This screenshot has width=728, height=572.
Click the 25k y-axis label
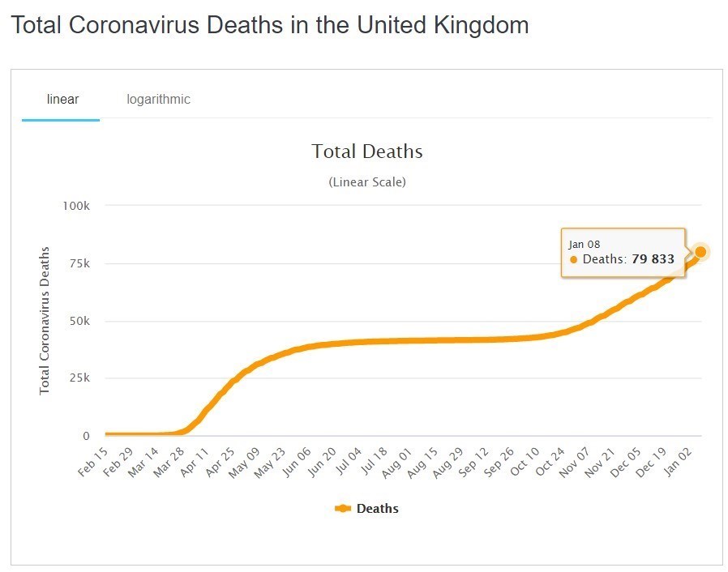(x=78, y=378)
